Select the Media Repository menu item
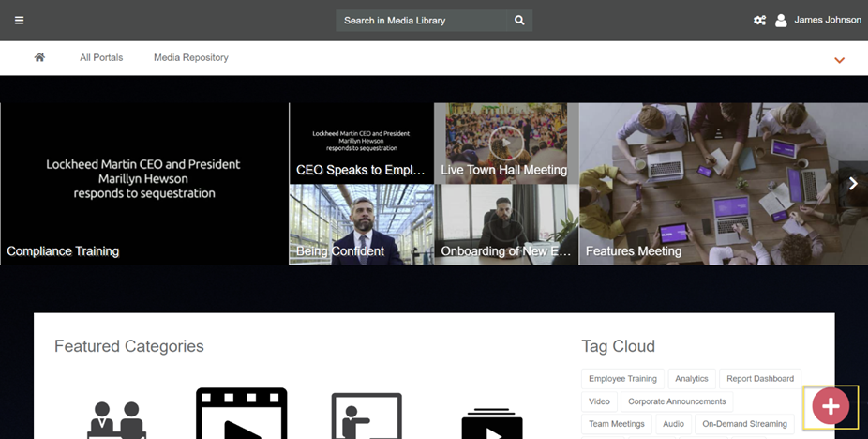This screenshot has width=868, height=439. pyautogui.click(x=190, y=57)
